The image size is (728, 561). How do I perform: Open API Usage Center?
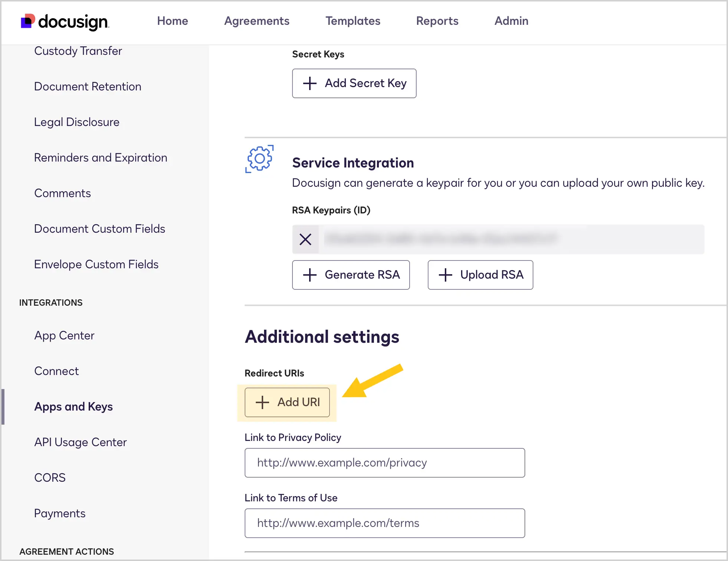click(x=80, y=442)
